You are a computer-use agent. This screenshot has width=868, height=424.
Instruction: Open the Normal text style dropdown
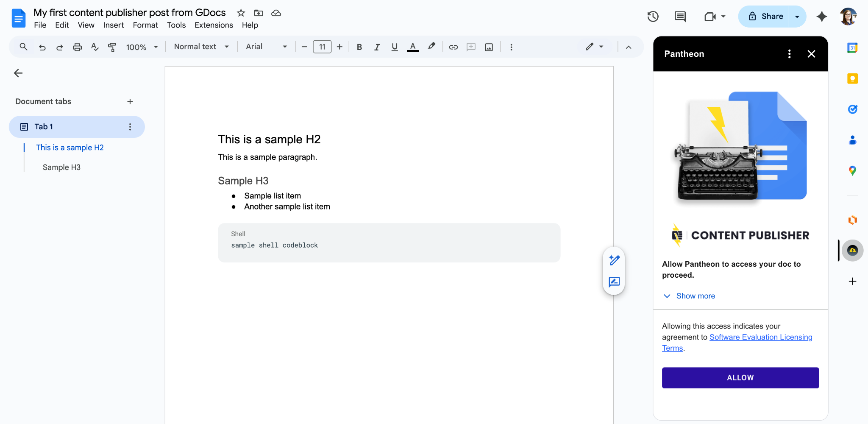click(201, 47)
